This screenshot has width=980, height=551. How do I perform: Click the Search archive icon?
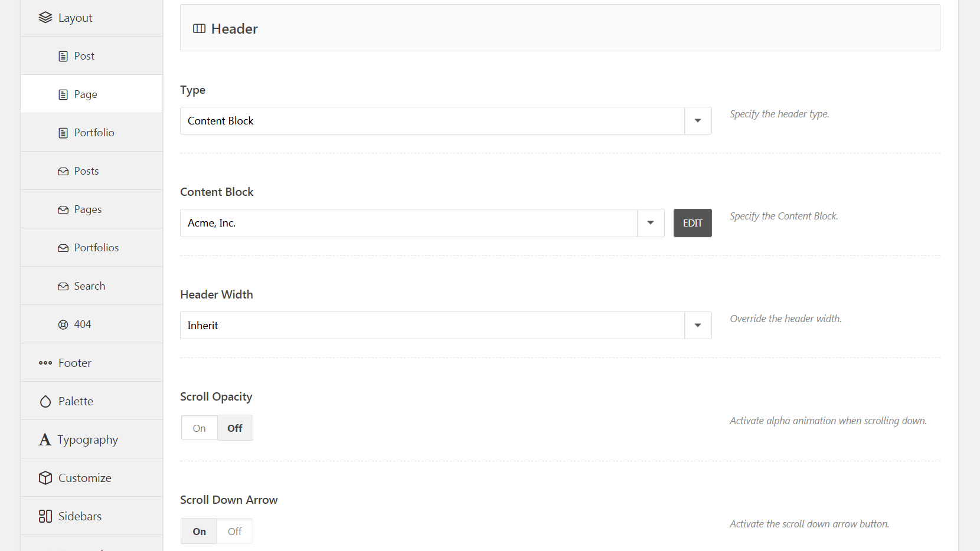pos(63,286)
